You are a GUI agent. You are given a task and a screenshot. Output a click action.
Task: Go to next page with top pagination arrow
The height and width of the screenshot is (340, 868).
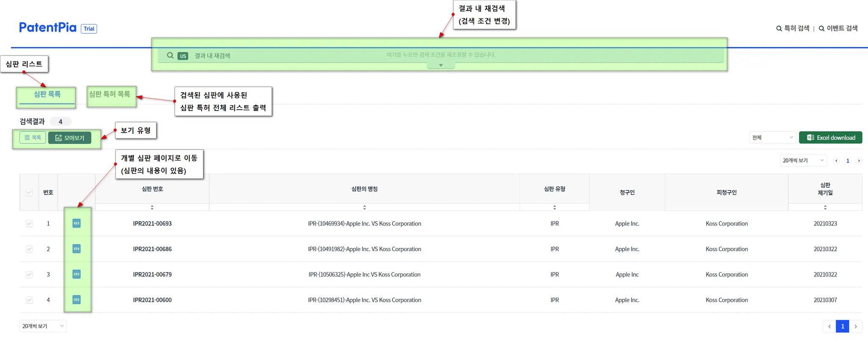click(859, 161)
